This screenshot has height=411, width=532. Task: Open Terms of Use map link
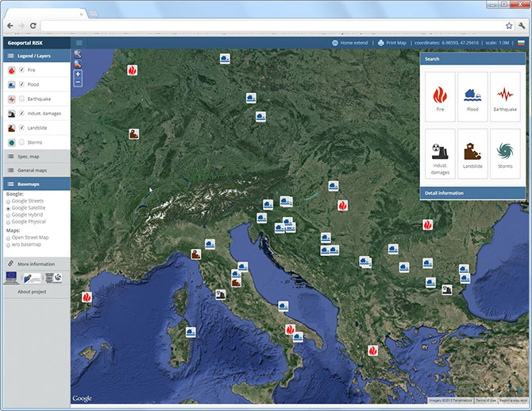[485, 401]
